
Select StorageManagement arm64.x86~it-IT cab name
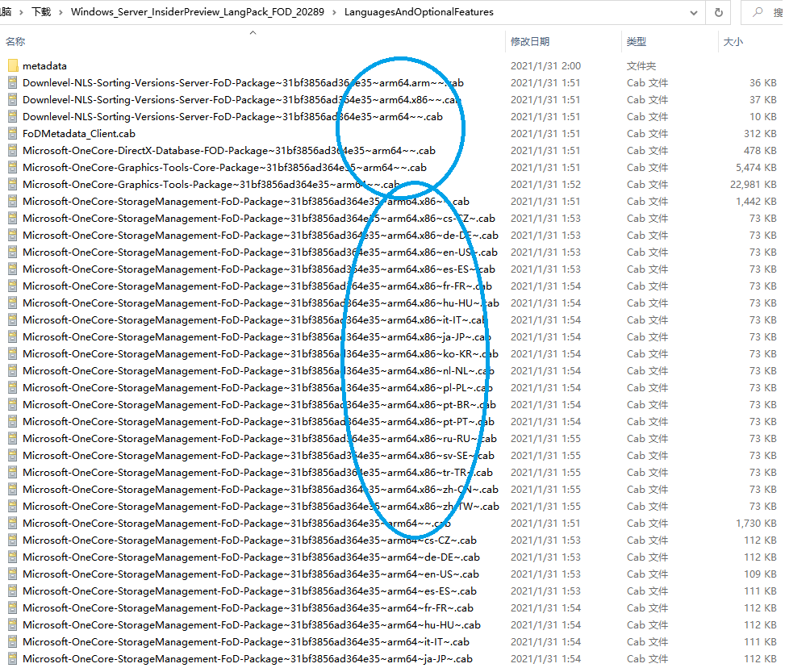(x=255, y=320)
